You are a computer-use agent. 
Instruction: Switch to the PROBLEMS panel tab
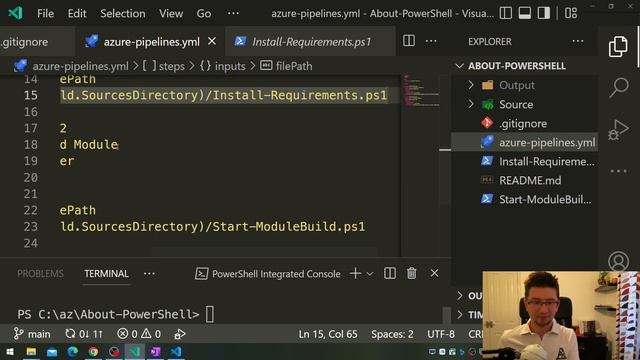click(x=40, y=273)
